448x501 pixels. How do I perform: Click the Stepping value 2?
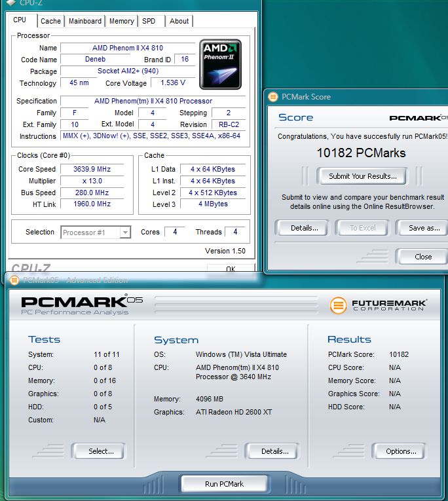[x=229, y=113]
